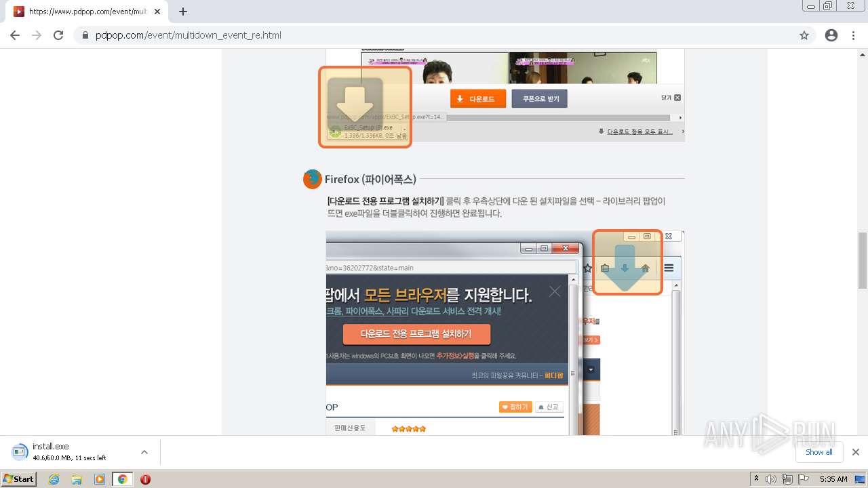Open a new tab with the plus button
This screenshot has height=488, width=868.
(182, 12)
